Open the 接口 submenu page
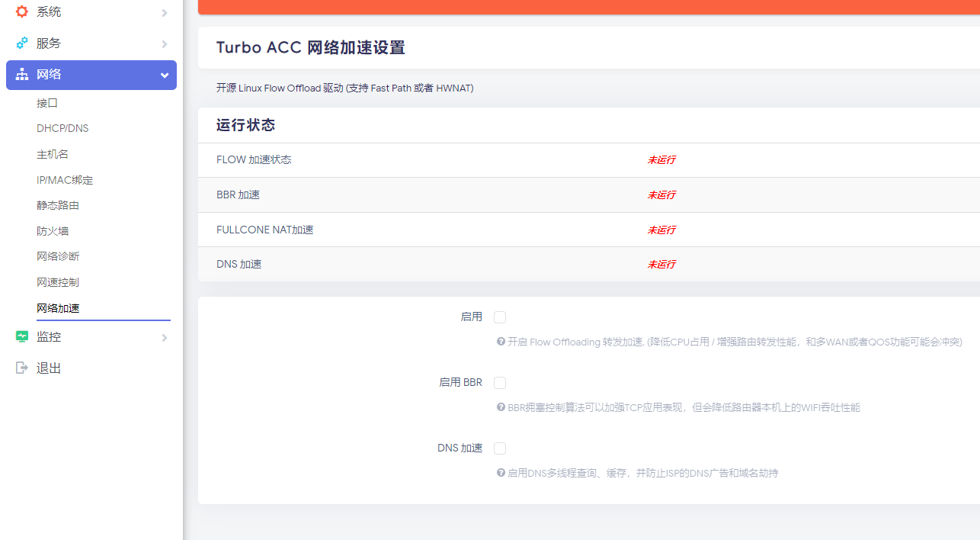The width and height of the screenshot is (980, 540). [47, 103]
